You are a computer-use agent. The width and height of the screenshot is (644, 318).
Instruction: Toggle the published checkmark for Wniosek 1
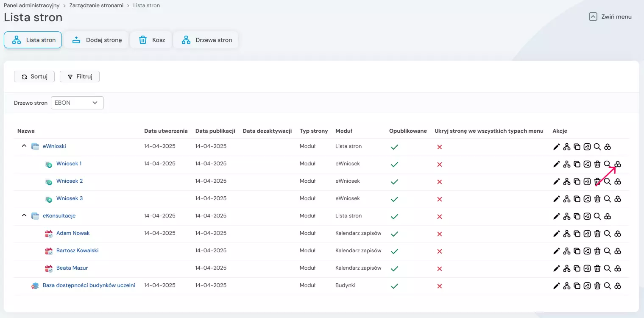click(394, 164)
